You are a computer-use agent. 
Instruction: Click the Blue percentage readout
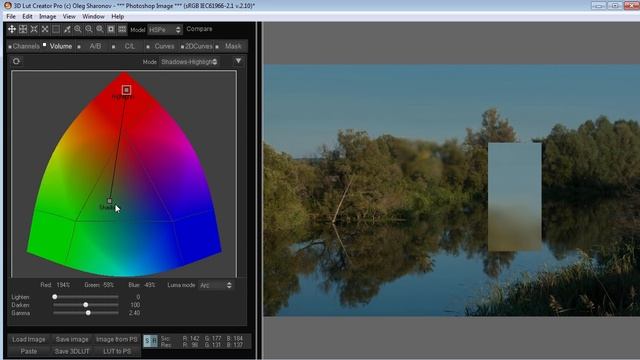tap(142, 285)
